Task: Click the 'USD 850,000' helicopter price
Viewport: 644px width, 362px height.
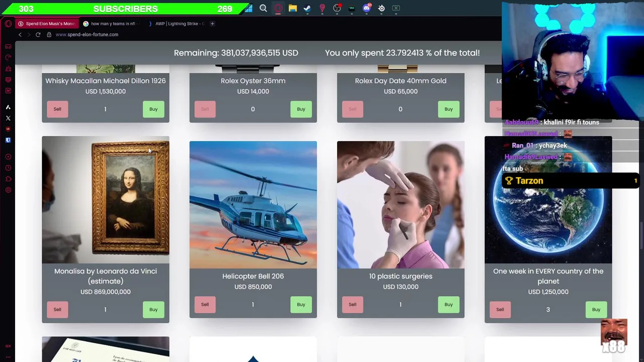Action: [253, 287]
